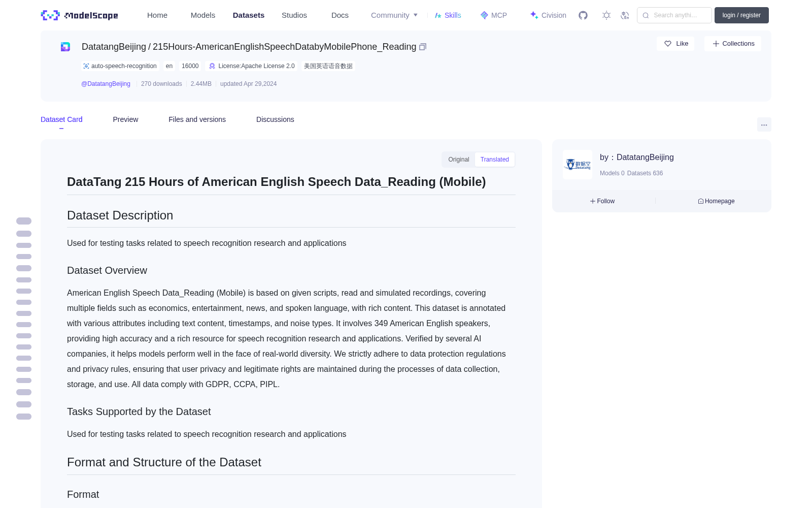This screenshot has width=812, height=508.
Task: Open Models navigation item
Action: (x=203, y=15)
